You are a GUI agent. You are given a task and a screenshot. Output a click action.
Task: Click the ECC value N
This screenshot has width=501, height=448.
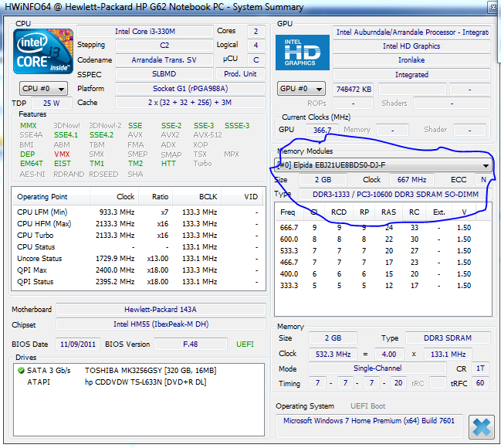tap(483, 179)
